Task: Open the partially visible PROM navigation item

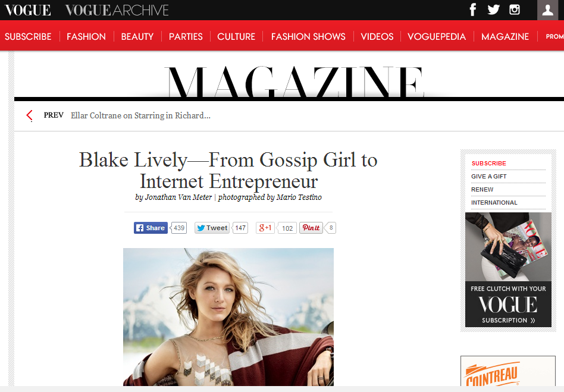Action: pyautogui.click(x=554, y=37)
